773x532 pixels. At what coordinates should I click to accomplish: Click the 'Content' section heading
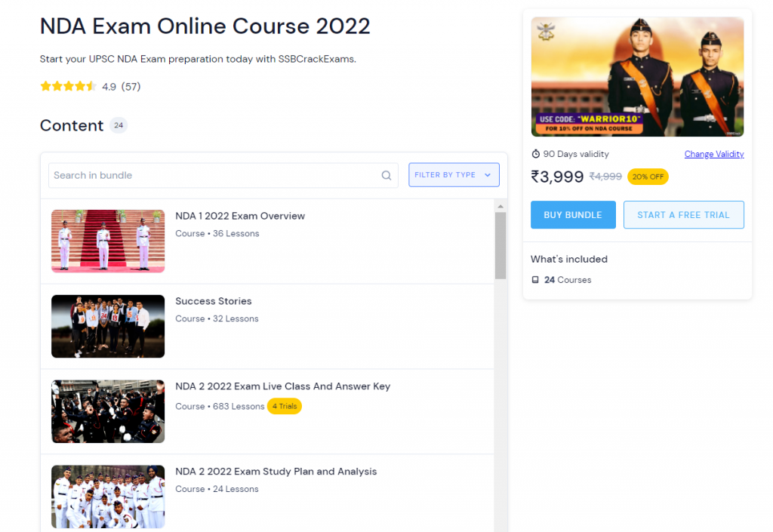click(x=72, y=125)
